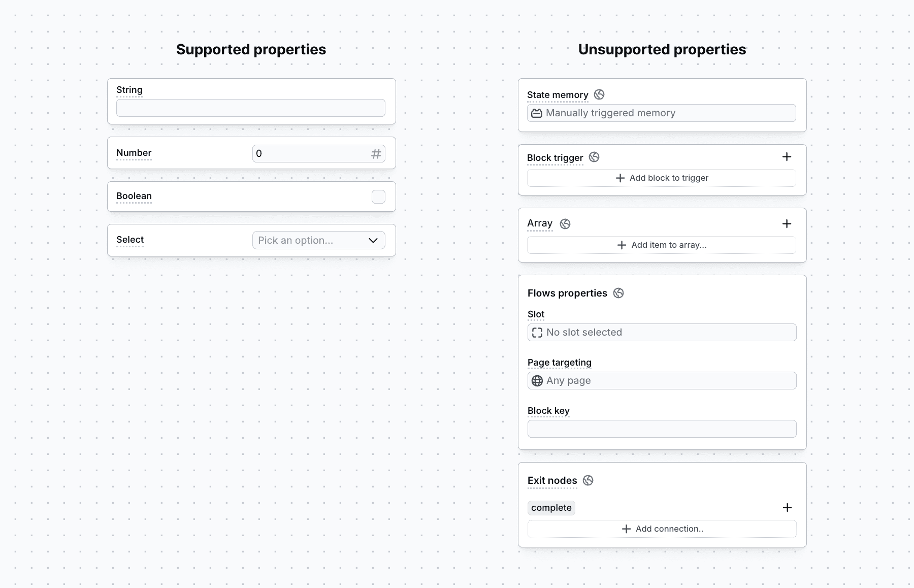
Task: Click inside the Block key input field
Action: (662, 429)
